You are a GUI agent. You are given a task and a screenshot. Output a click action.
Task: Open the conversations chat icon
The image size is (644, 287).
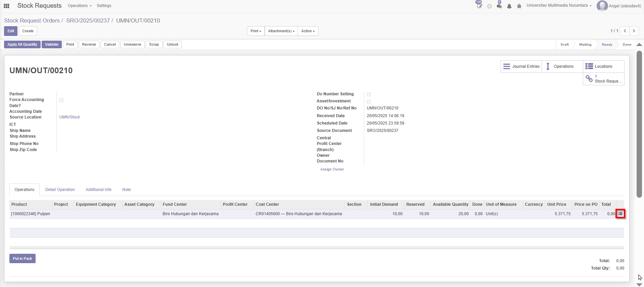click(499, 6)
